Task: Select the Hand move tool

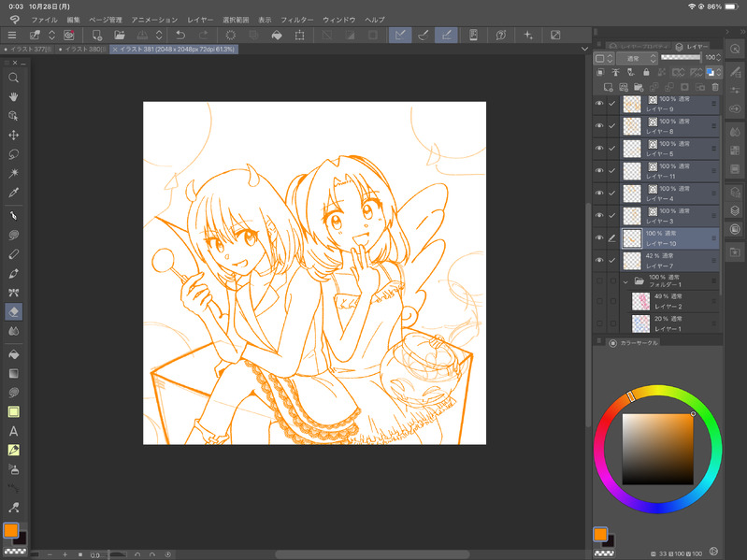Action: pos(13,96)
